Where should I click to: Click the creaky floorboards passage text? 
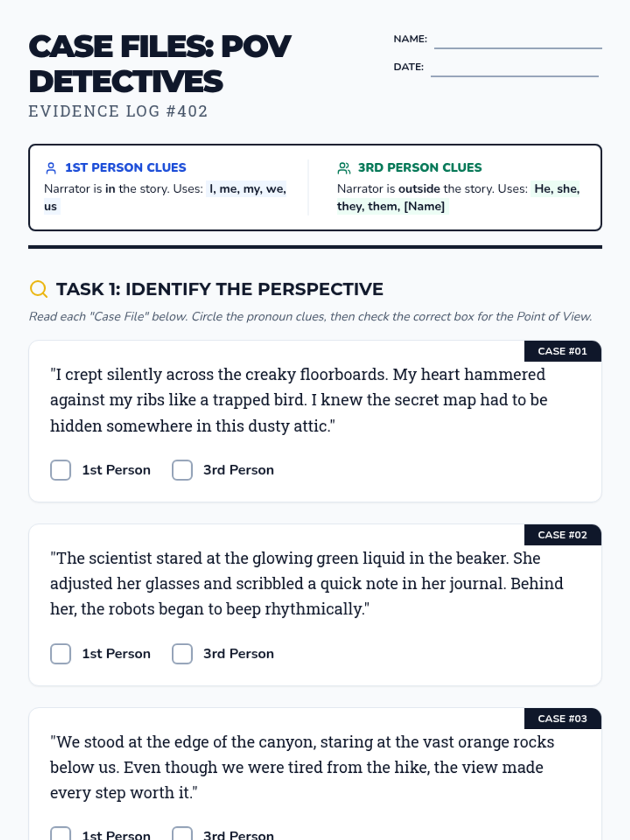298,400
